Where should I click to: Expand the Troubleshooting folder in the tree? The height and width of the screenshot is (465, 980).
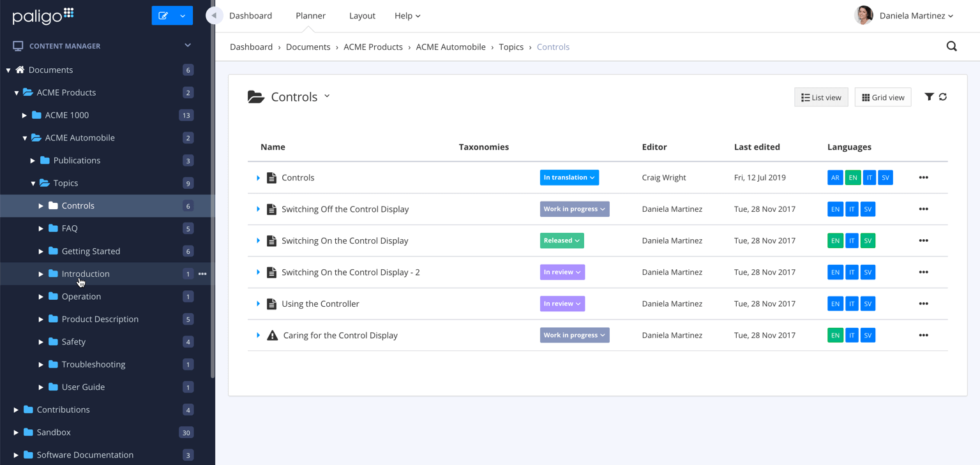coord(40,364)
